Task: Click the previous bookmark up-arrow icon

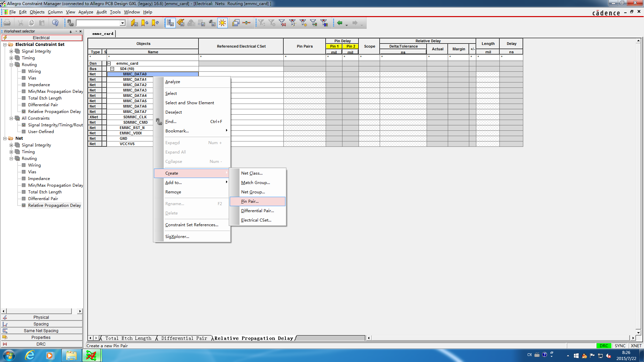Action: (x=155, y=23)
